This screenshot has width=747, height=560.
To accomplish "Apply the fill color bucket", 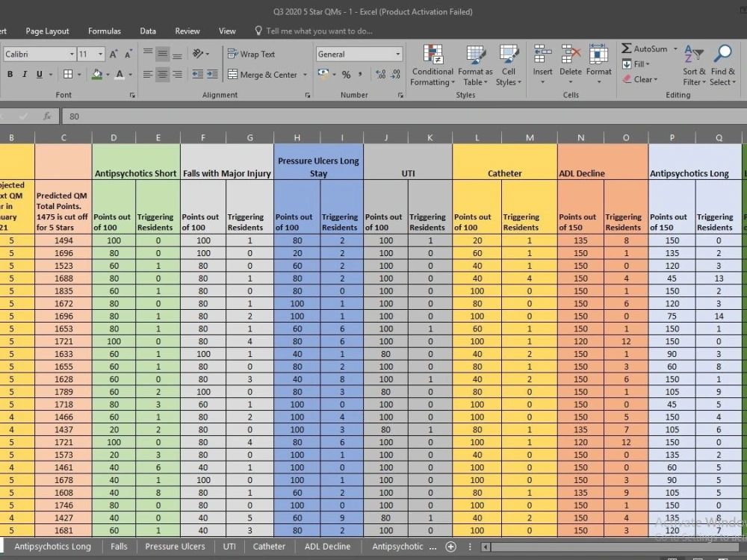I will tap(97, 74).
